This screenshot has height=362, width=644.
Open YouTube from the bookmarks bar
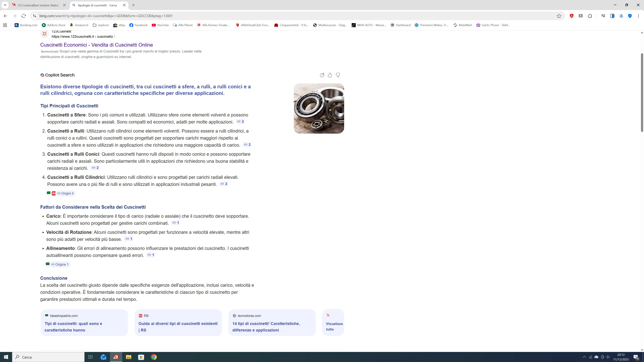tap(160, 25)
